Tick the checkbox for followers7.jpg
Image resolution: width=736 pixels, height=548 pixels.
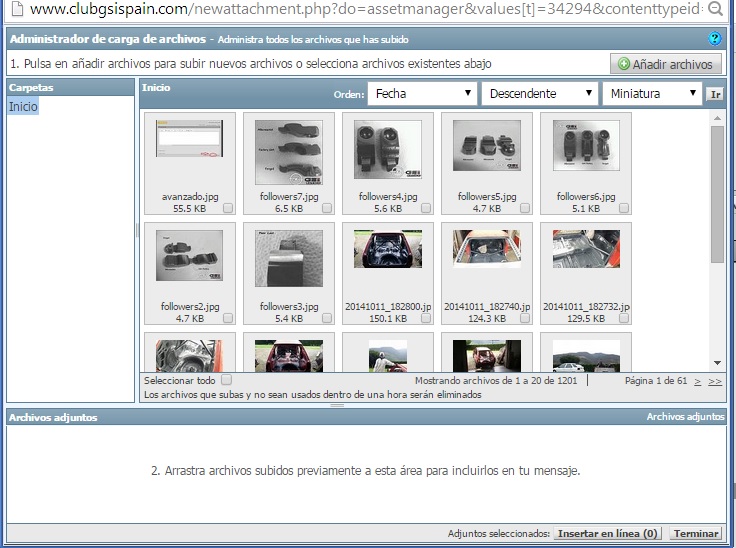point(327,209)
